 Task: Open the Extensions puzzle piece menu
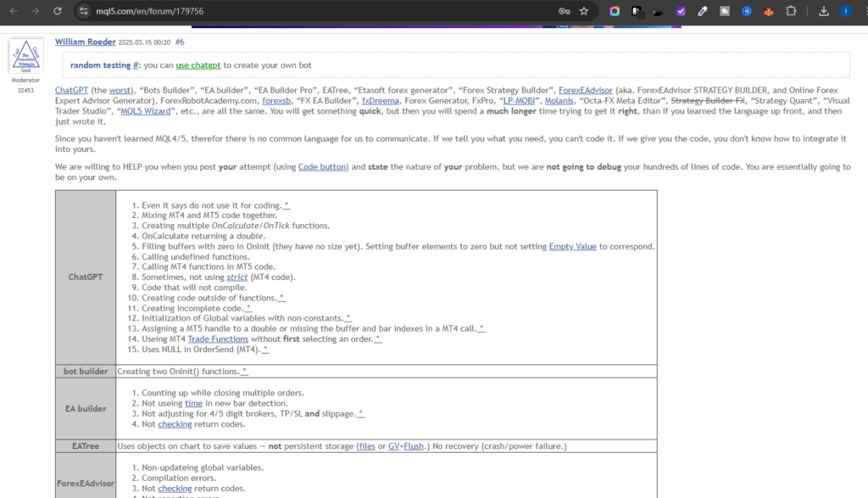(x=791, y=12)
